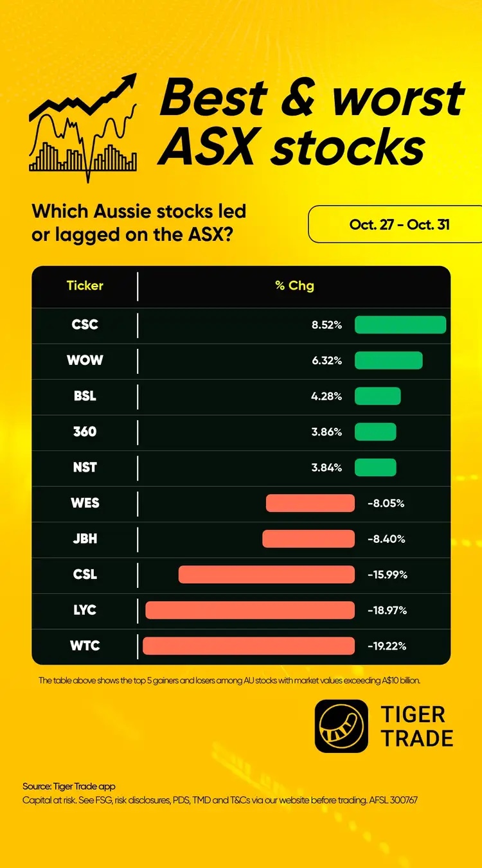Select the LYC ticker label
The image size is (482, 868).
click(85, 610)
